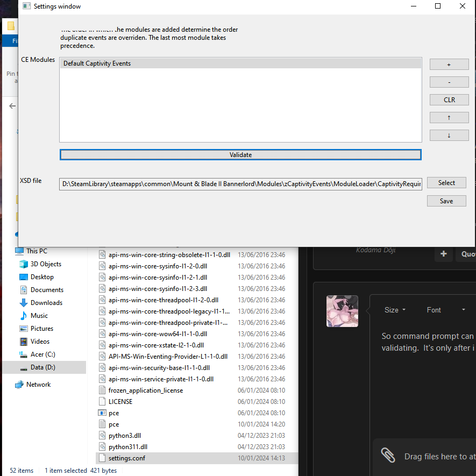Click the paperclip attachment icon
Image resolution: width=476 pixels, height=476 pixels.
tap(388, 456)
